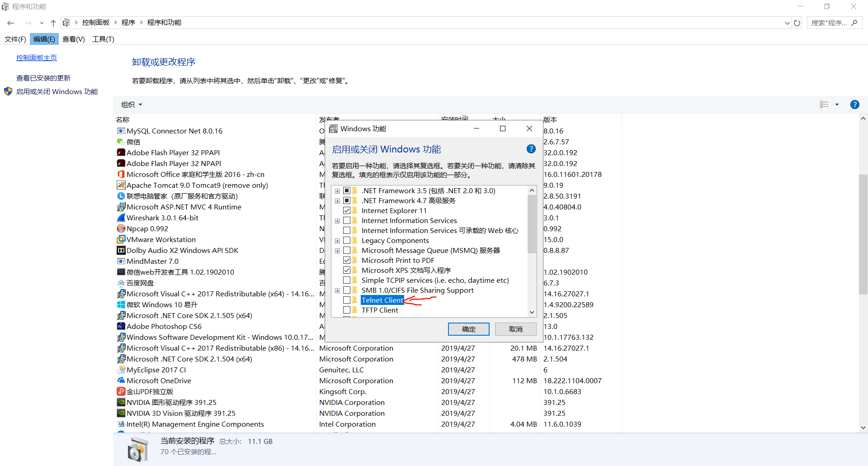Screen dimensions: 868x466
Task: Click the Wireshark 3.0.1 64-bit icon
Action: pos(121,218)
